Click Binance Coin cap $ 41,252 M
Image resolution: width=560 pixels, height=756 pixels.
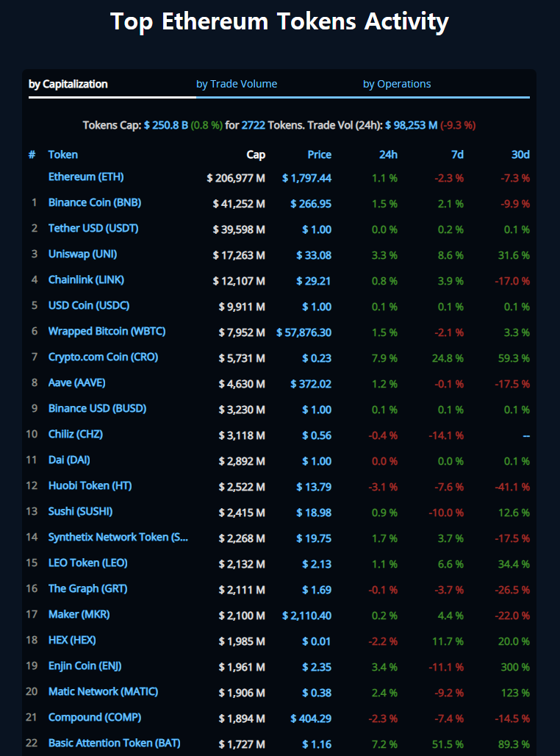pos(239,204)
